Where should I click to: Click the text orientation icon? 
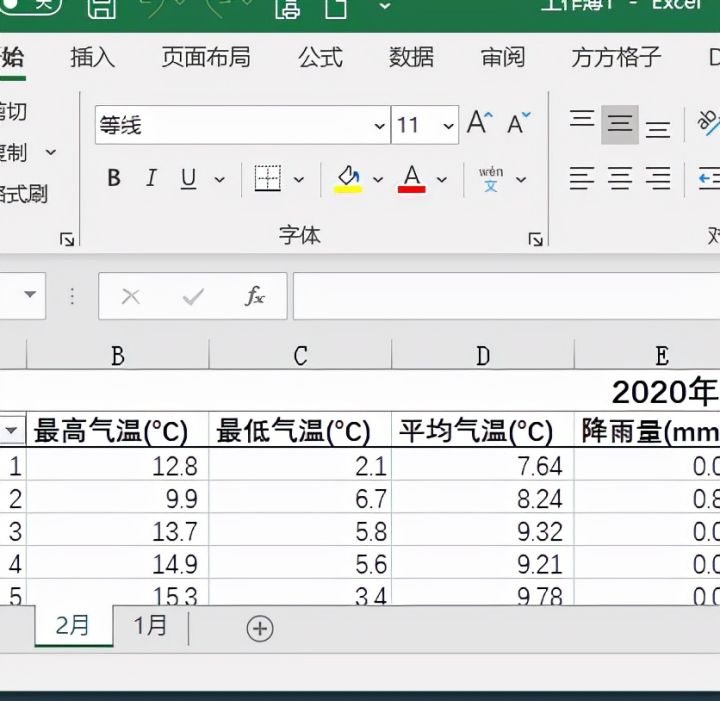708,122
